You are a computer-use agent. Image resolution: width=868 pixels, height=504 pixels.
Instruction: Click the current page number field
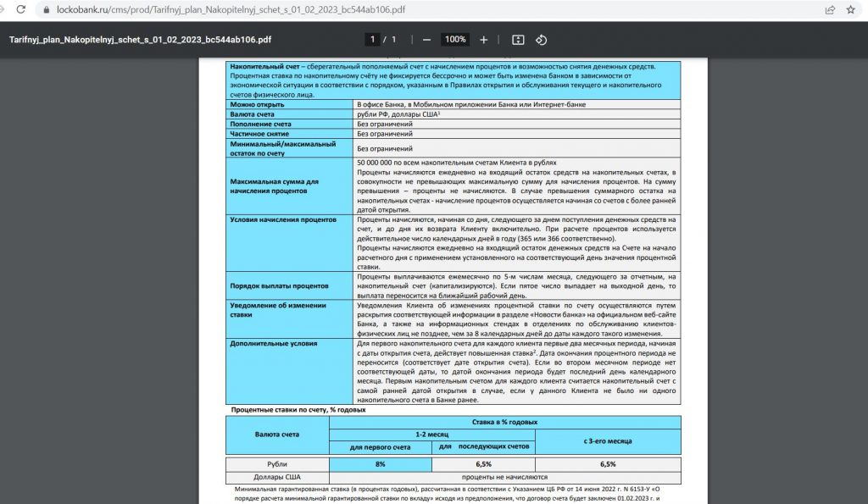372,40
